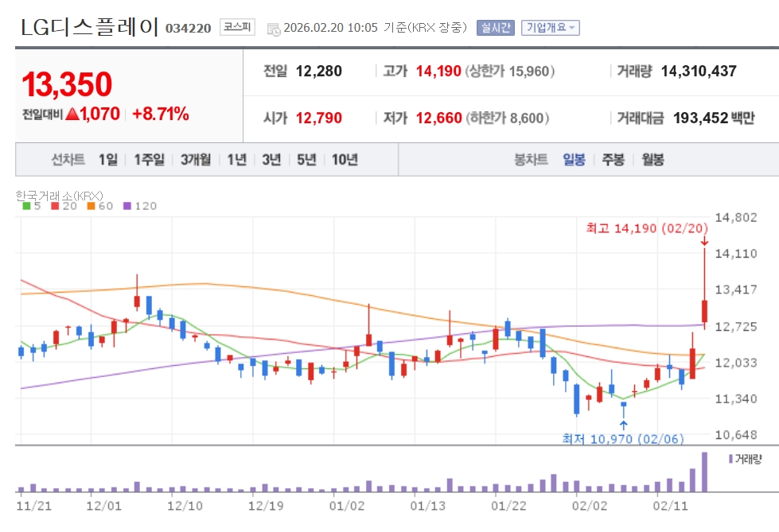Click the 02/20 tallest volume bar

coord(704,472)
